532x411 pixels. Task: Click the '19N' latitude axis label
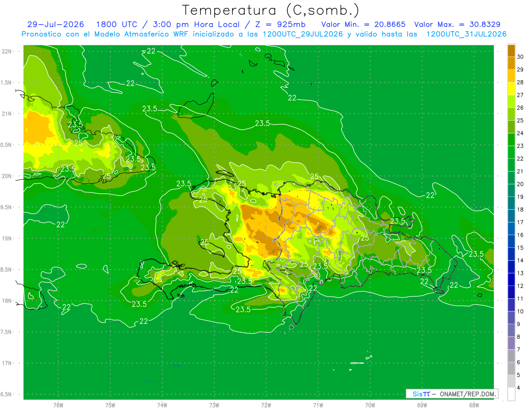(x=7, y=239)
